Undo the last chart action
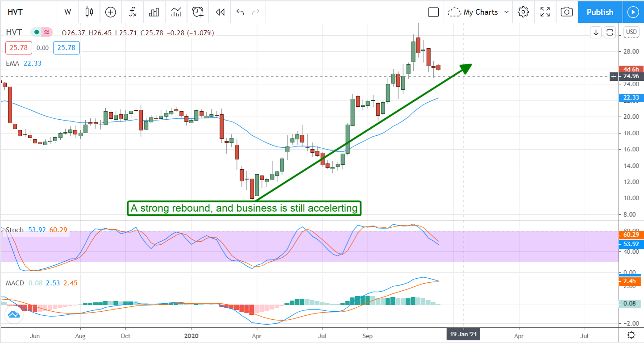 (240, 12)
